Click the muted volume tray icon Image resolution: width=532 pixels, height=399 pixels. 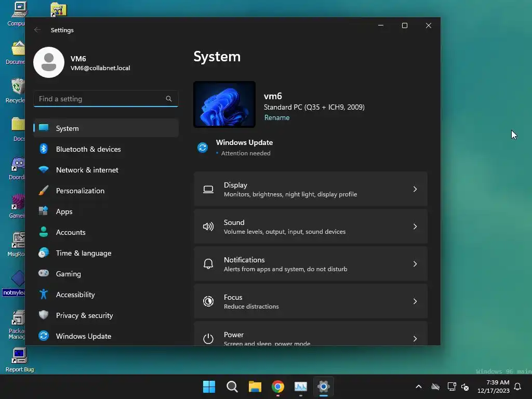(465, 387)
